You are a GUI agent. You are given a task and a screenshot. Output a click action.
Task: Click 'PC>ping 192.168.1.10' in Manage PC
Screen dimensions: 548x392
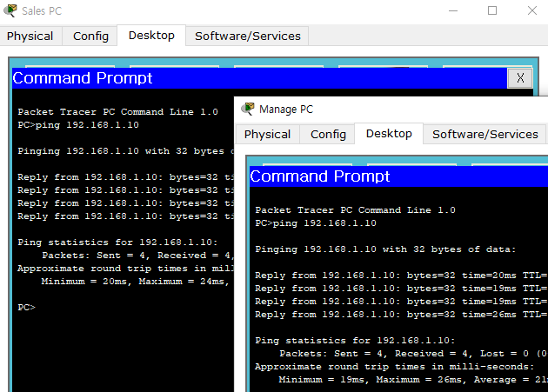(x=316, y=223)
